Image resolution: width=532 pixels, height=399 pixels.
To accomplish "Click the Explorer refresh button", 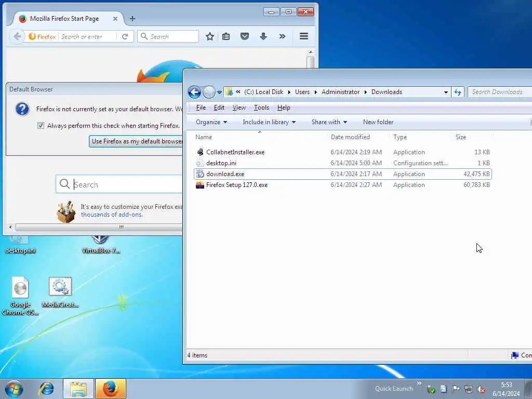I will [x=458, y=92].
